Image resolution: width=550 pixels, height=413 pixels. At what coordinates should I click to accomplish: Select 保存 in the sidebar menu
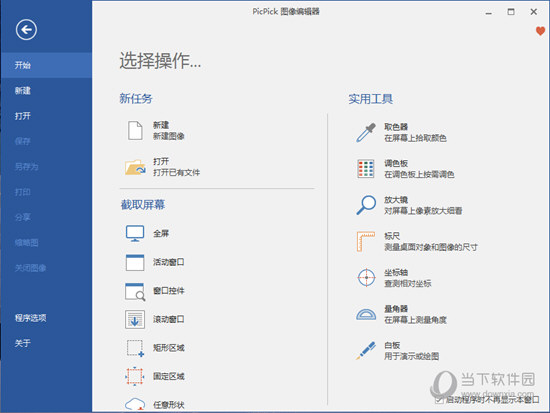(x=46, y=141)
